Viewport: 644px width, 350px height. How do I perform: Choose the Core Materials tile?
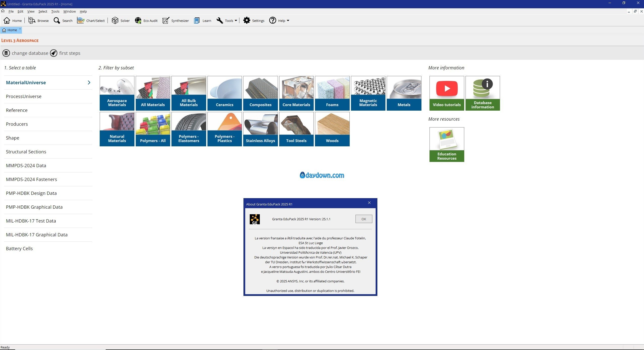click(x=296, y=93)
